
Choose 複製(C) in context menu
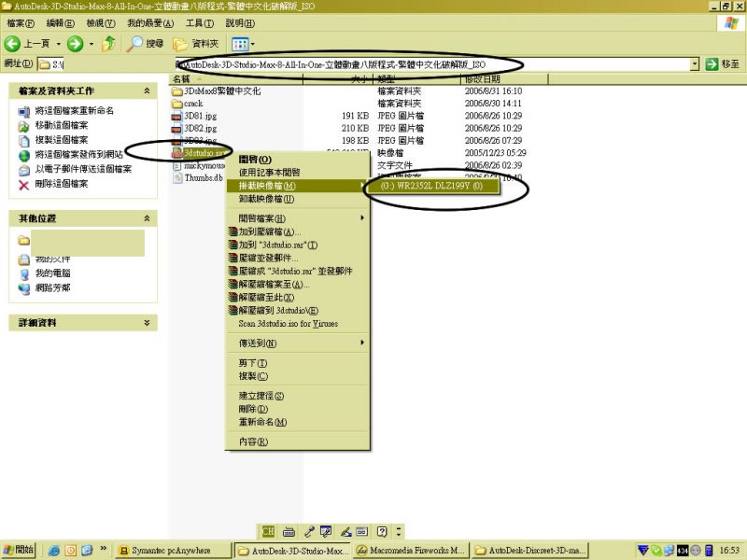pyautogui.click(x=297, y=376)
